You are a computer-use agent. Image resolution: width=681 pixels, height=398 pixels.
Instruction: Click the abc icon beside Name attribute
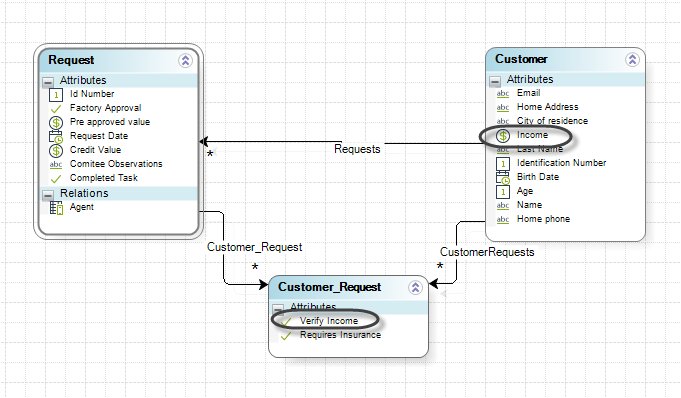pos(503,206)
